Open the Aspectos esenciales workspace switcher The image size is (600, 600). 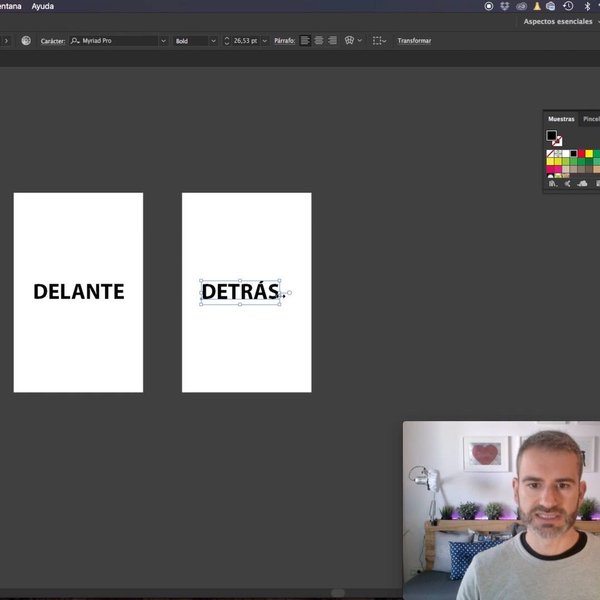560,21
